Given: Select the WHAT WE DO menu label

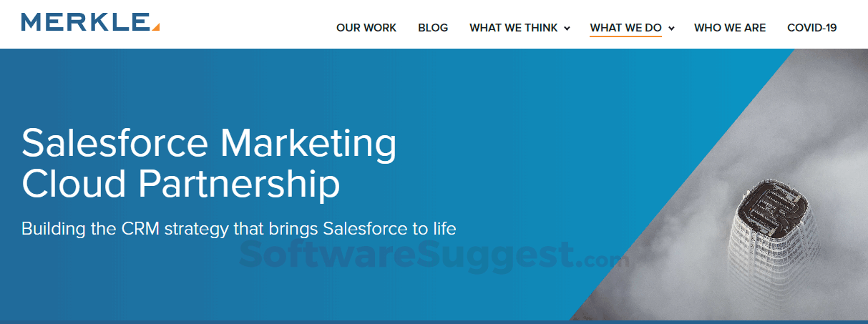Looking at the screenshot, I should tap(625, 28).
